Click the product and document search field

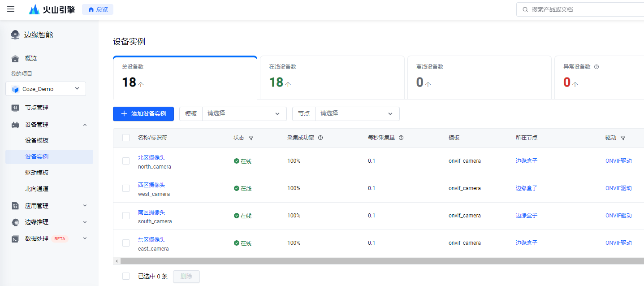pos(583,9)
